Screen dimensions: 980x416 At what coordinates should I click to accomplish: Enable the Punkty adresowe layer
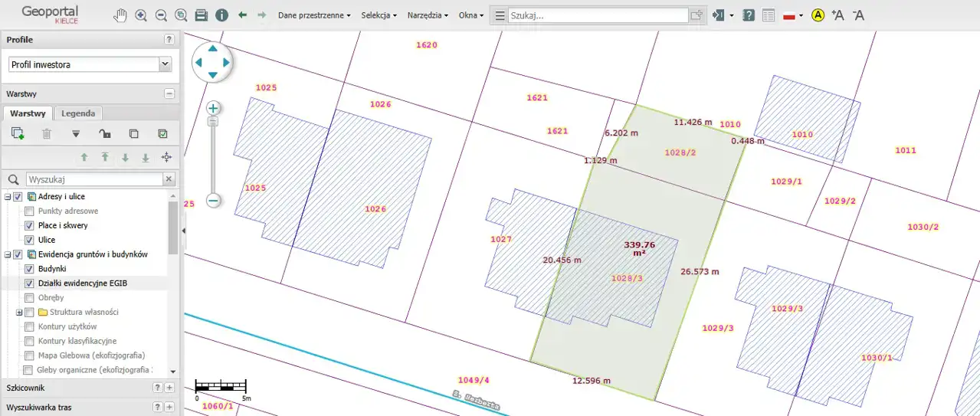(29, 211)
